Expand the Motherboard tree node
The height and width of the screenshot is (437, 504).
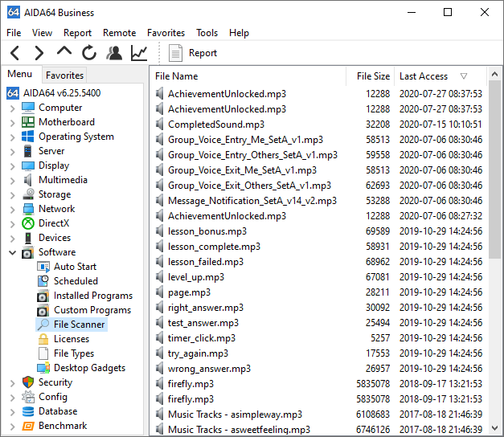point(12,123)
